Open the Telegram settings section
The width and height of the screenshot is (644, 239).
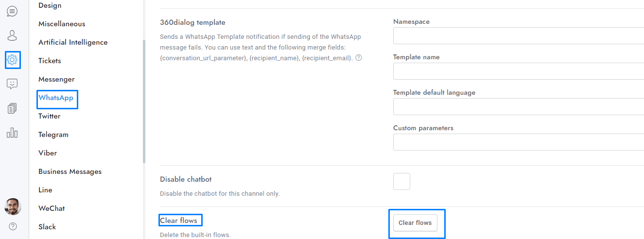[x=53, y=135]
